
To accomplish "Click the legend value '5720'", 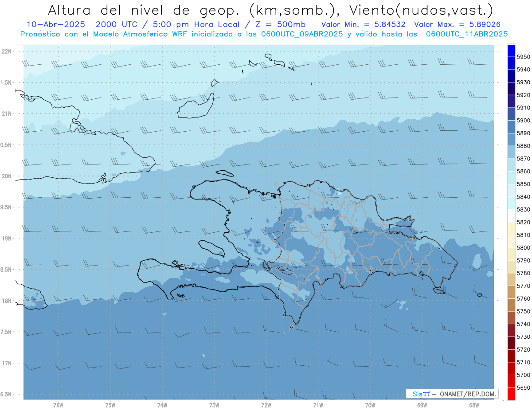I will 524,349.
